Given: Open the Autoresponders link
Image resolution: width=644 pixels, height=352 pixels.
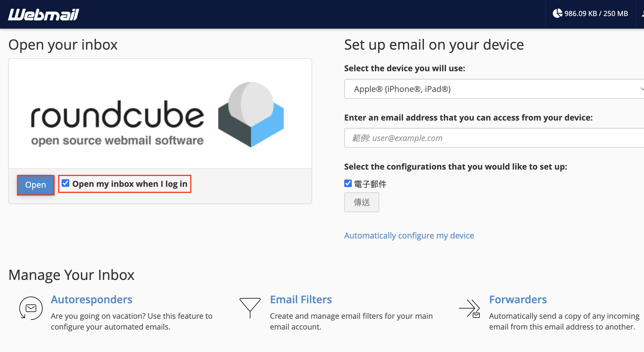Looking at the screenshot, I should (x=91, y=299).
